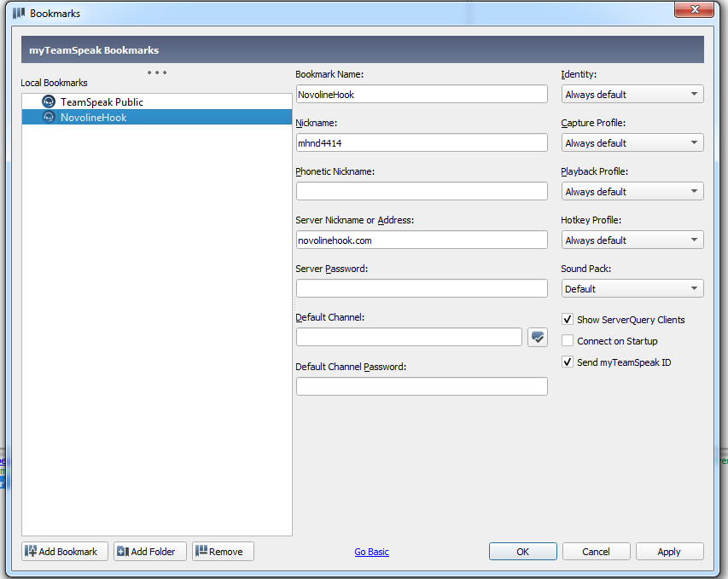Click the TeamSpeak Public server icon
The width and height of the screenshot is (728, 579).
pyautogui.click(x=49, y=101)
